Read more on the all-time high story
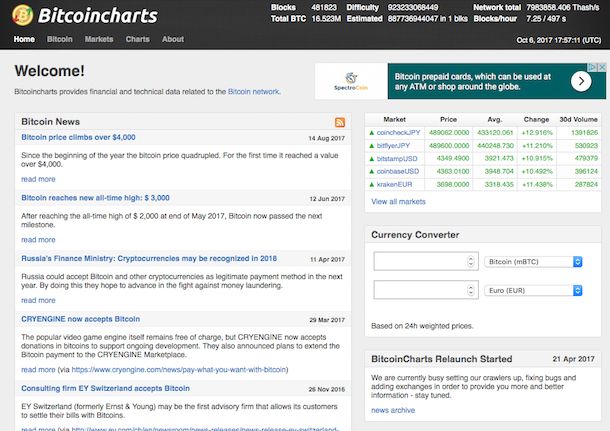The image size is (610, 431). [x=38, y=240]
